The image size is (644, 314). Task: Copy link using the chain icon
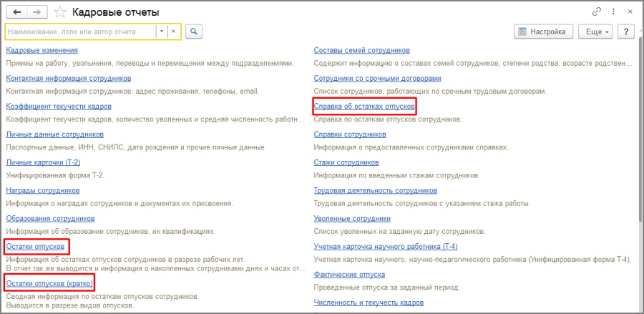[596, 12]
